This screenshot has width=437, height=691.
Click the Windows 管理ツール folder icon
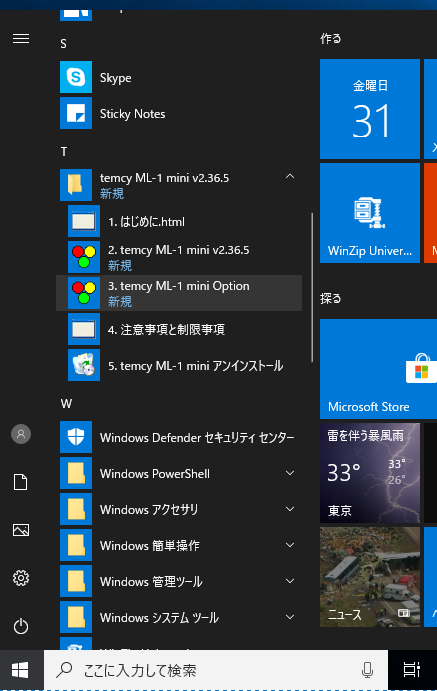coord(76,581)
